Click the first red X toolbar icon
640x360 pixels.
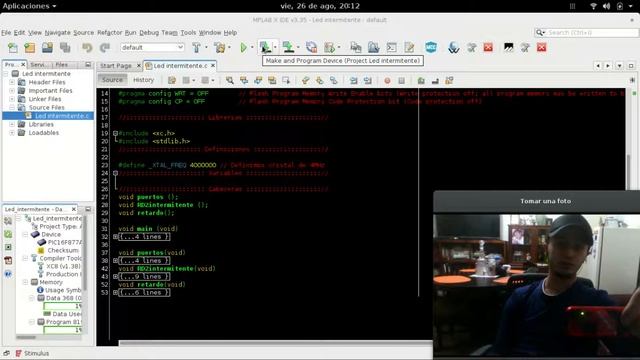coord(488,47)
